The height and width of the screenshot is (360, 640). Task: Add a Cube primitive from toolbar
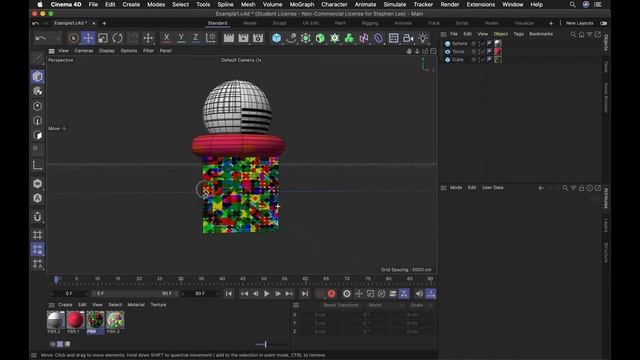point(276,38)
